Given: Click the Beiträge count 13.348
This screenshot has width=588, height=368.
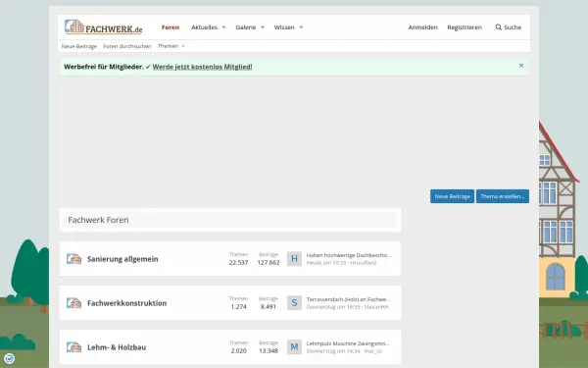Looking at the screenshot, I should (269, 350).
